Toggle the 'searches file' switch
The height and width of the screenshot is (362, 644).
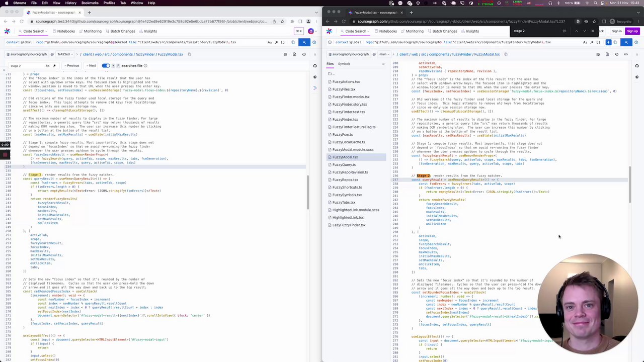(106, 66)
